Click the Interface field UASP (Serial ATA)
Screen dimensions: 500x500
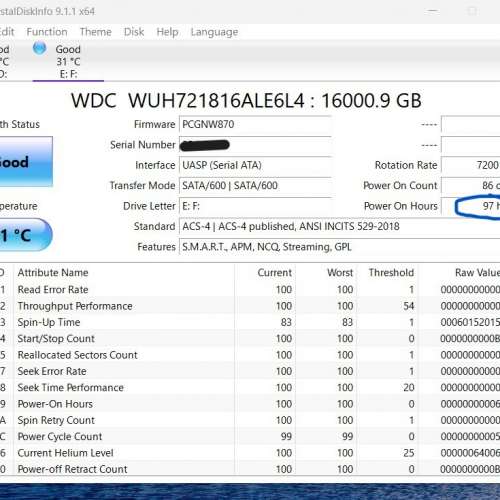[x=255, y=165]
